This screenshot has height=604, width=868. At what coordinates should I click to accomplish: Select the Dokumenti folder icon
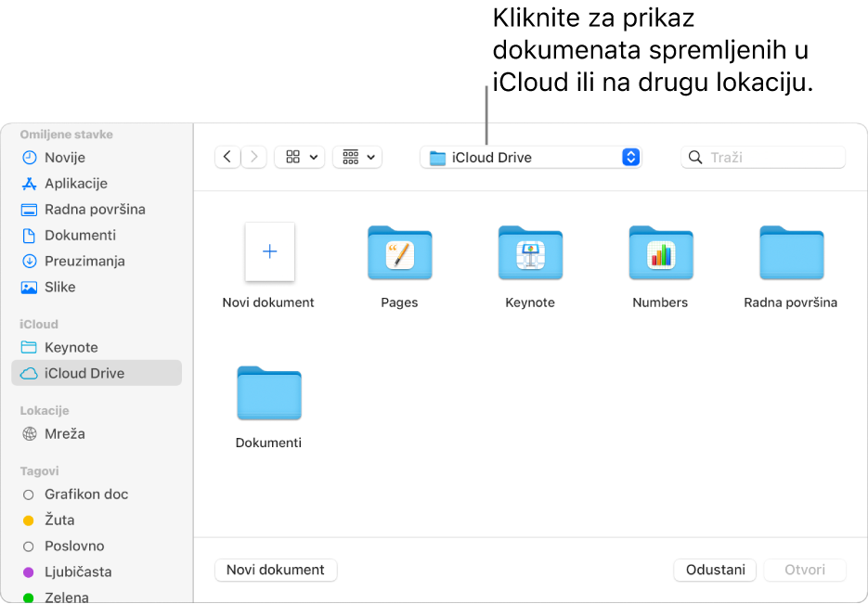pyautogui.click(x=269, y=392)
